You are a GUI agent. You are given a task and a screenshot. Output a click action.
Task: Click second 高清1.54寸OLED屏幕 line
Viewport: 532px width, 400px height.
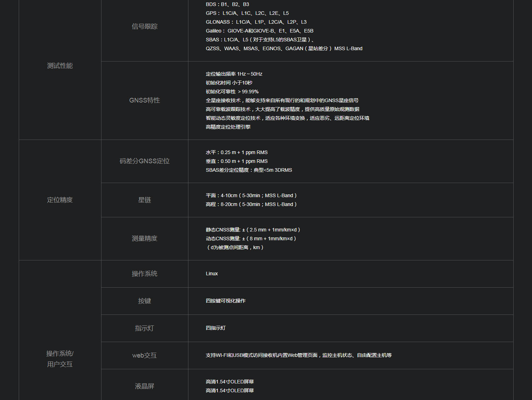230,390
